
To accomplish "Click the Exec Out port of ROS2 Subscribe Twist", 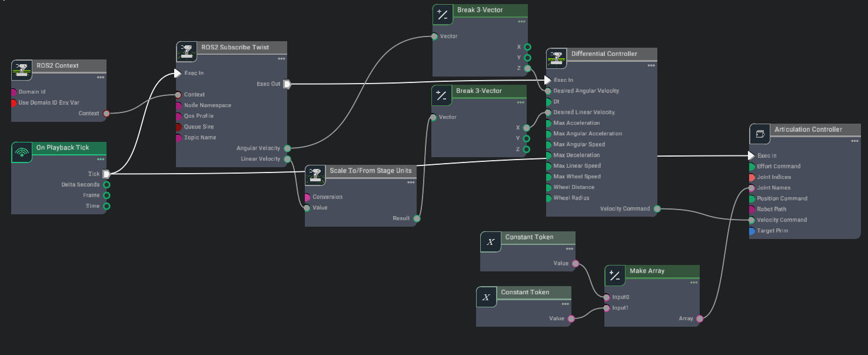I will 287,84.
